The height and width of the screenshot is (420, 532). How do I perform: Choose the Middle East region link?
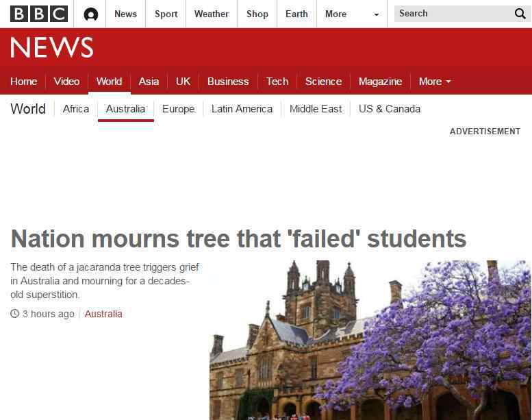(316, 109)
